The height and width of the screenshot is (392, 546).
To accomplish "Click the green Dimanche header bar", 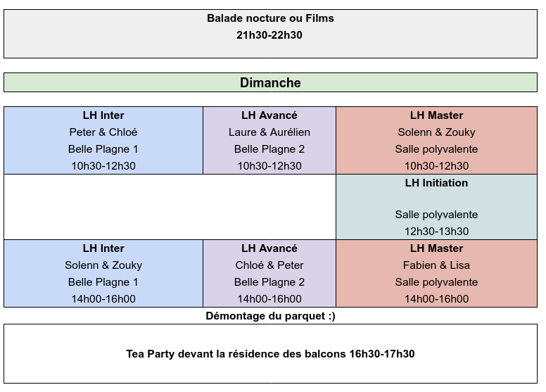I will pyautogui.click(x=270, y=83).
